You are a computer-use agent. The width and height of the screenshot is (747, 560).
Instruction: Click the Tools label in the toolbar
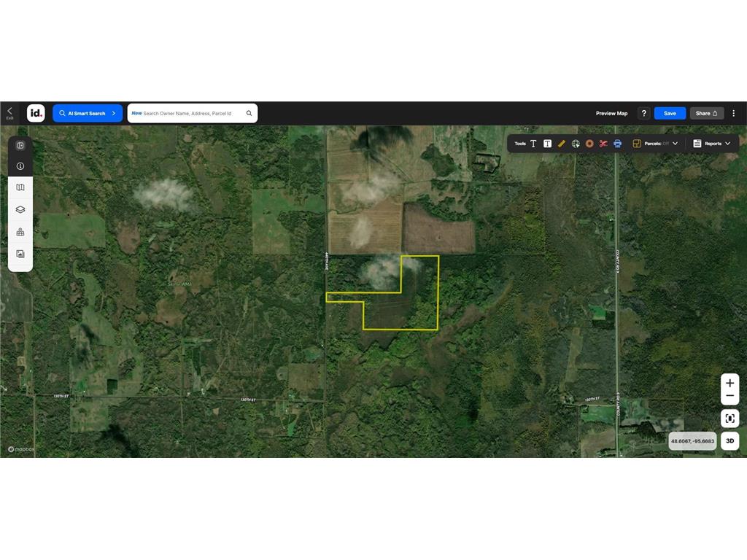pyautogui.click(x=519, y=144)
